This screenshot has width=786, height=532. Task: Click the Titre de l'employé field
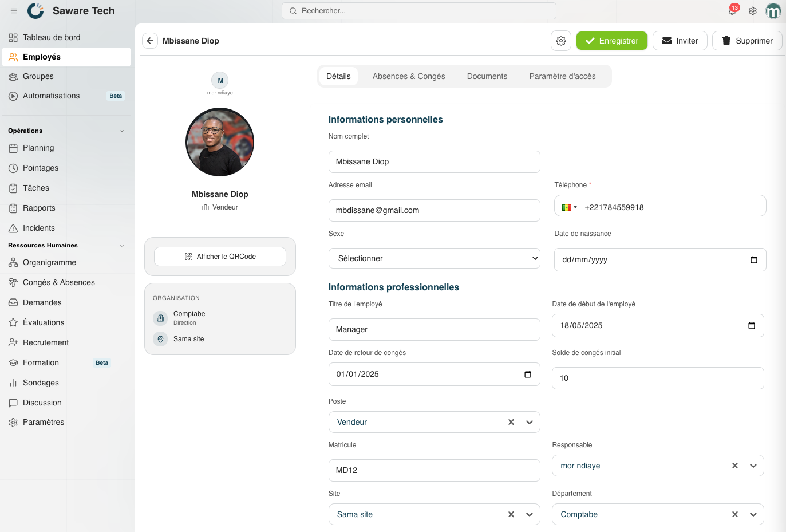pyautogui.click(x=435, y=329)
